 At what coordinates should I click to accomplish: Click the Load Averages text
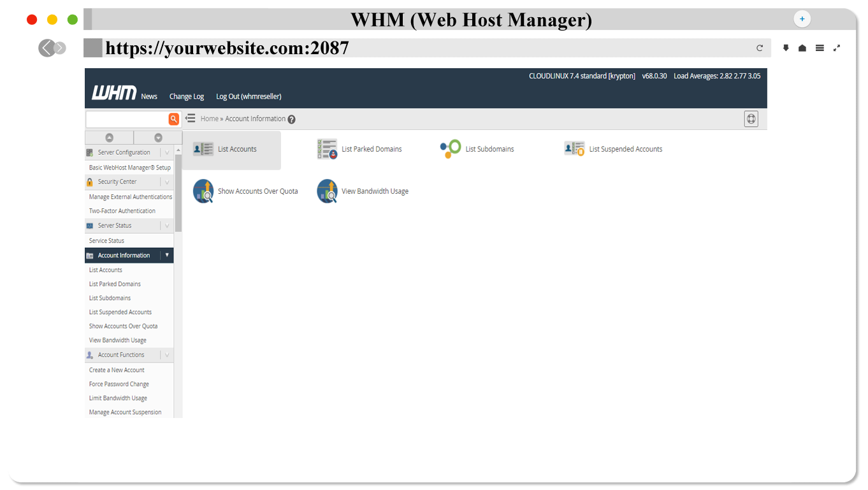[717, 76]
